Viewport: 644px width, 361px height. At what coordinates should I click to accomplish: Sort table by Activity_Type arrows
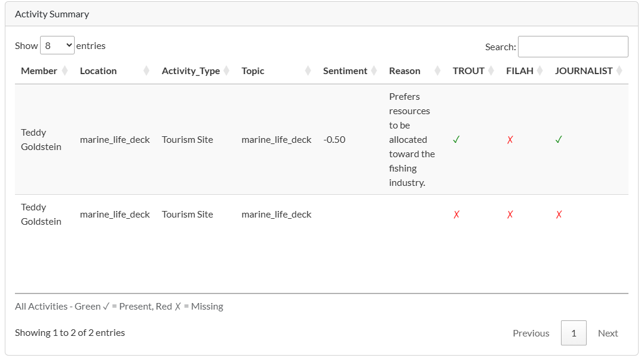click(x=226, y=71)
